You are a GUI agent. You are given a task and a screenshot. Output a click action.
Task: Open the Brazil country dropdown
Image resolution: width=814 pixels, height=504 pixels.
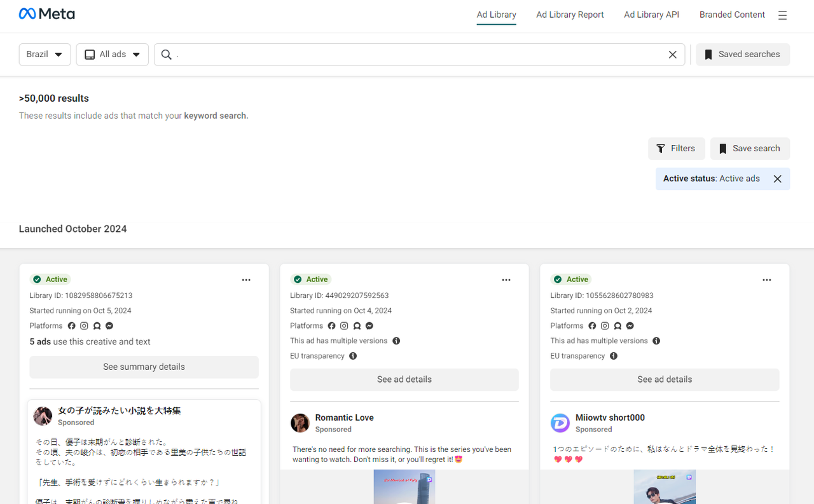[x=45, y=55]
